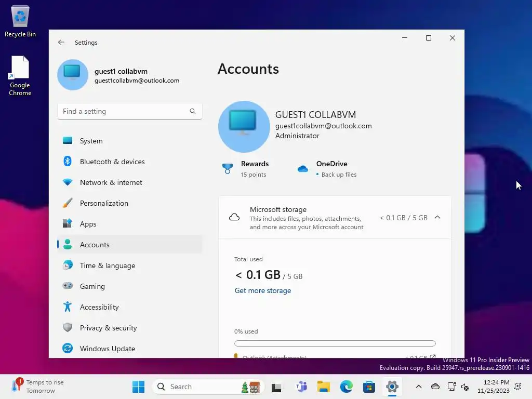The width and height of the screenshot is (532, 399).
Task: Click the "0% used" text
Action: click(x=246, y=331)
